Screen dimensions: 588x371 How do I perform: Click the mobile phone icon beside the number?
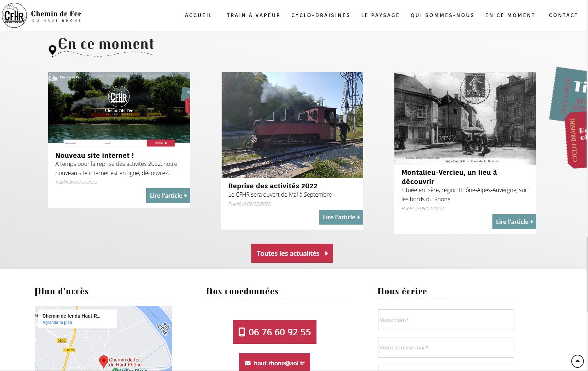tap(242, 332)
